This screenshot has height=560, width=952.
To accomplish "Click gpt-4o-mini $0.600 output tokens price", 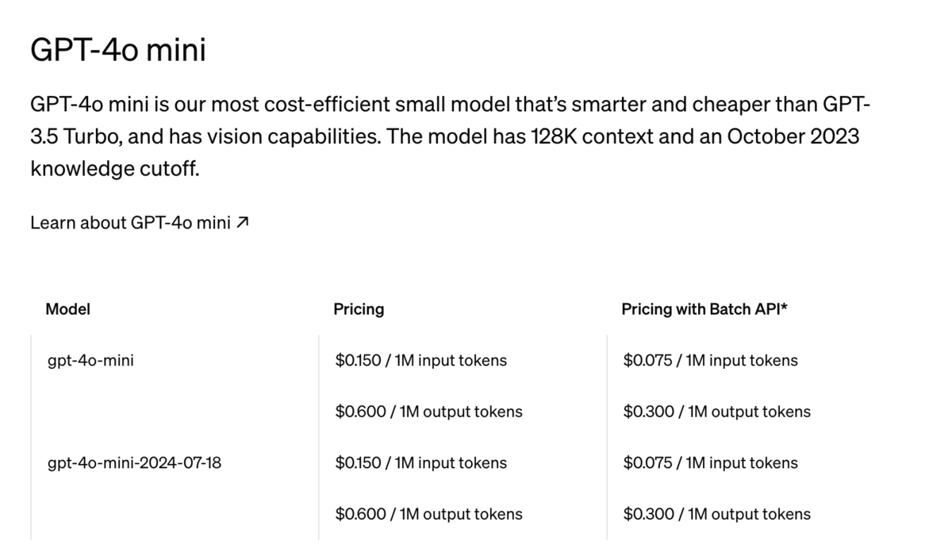I will 429,412.
